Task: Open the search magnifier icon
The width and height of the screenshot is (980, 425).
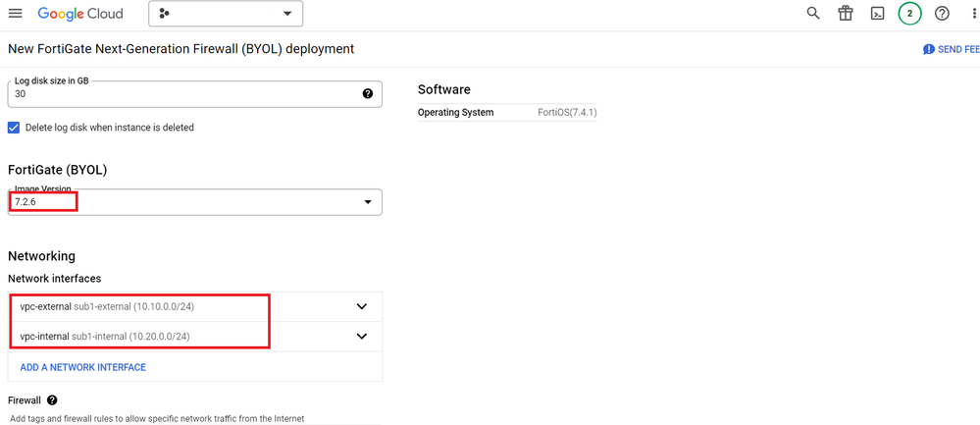Action: click(x=813, y=14)
